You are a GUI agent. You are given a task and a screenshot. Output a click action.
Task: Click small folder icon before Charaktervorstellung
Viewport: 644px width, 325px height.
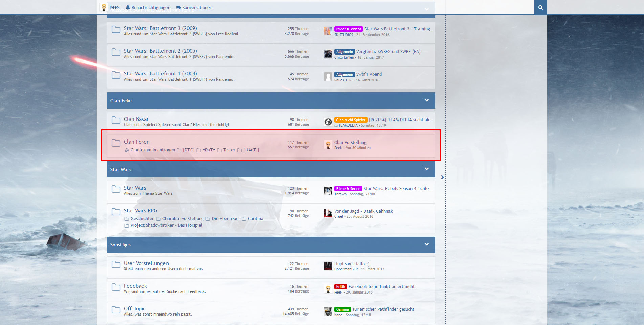point(158,219)
